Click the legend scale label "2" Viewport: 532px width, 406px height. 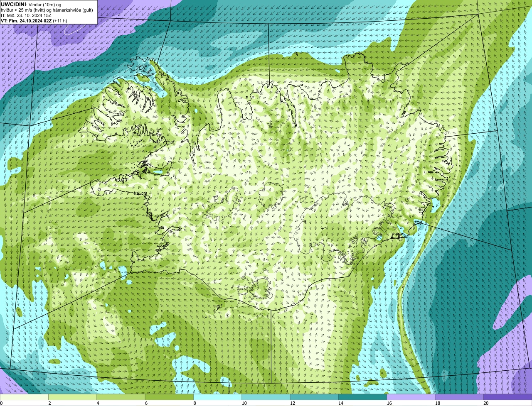(49, 403)
